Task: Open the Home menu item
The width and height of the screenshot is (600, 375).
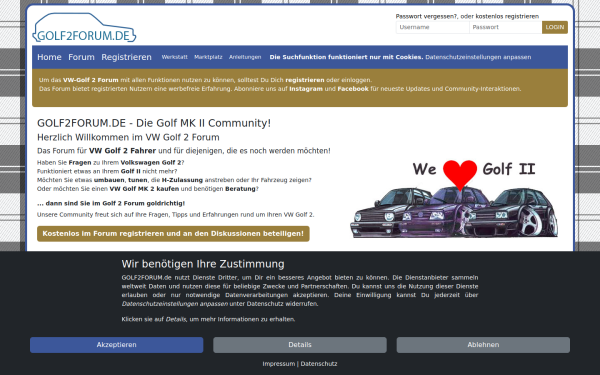Action: pos(49,57)
